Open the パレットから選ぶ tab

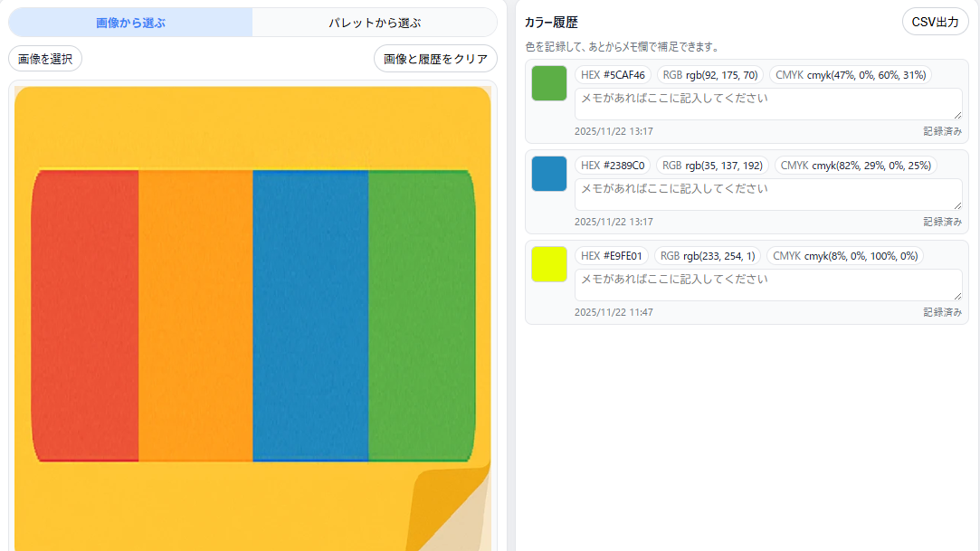pos(375,23)
